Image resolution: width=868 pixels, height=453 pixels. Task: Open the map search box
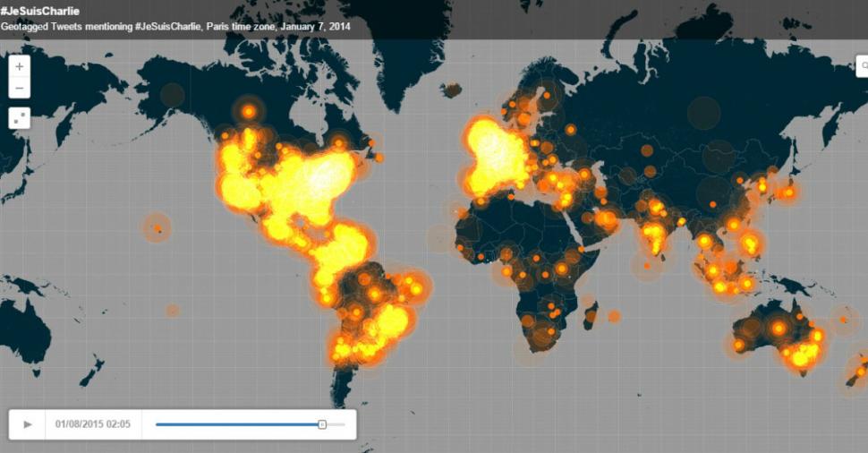click(863, 66)
